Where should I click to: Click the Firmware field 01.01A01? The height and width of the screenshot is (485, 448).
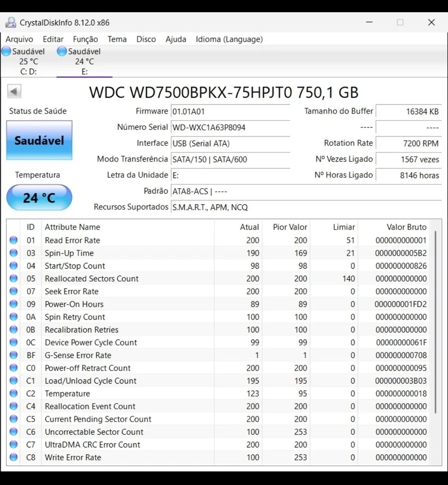(230, 111)
